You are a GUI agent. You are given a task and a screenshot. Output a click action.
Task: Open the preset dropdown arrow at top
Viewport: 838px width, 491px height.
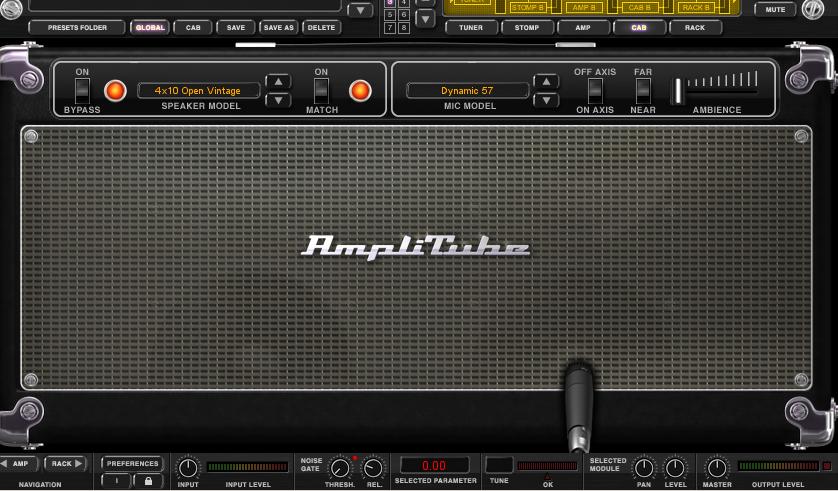(x=360, y=10)
